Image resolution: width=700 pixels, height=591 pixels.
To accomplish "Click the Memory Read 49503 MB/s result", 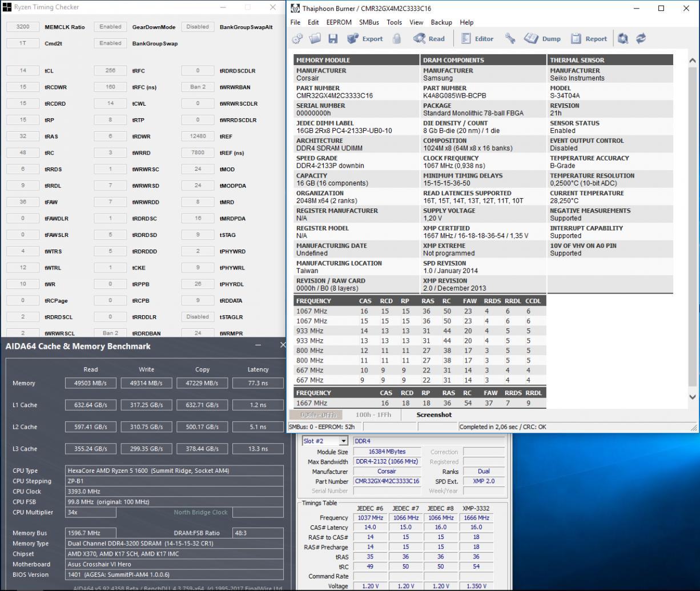I will (x=91, y=383).
